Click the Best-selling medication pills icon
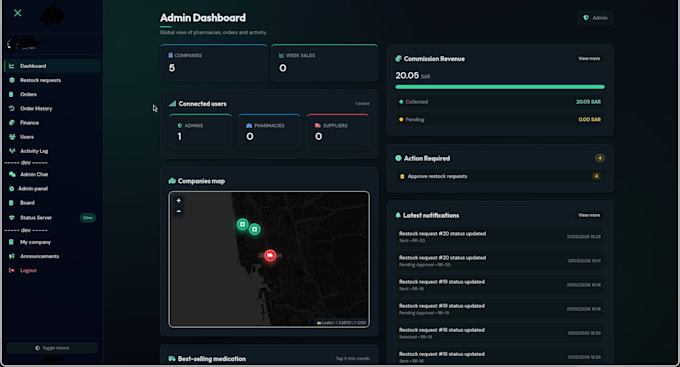The height and width of the screenshot is (367, 680). coord(172,359)
